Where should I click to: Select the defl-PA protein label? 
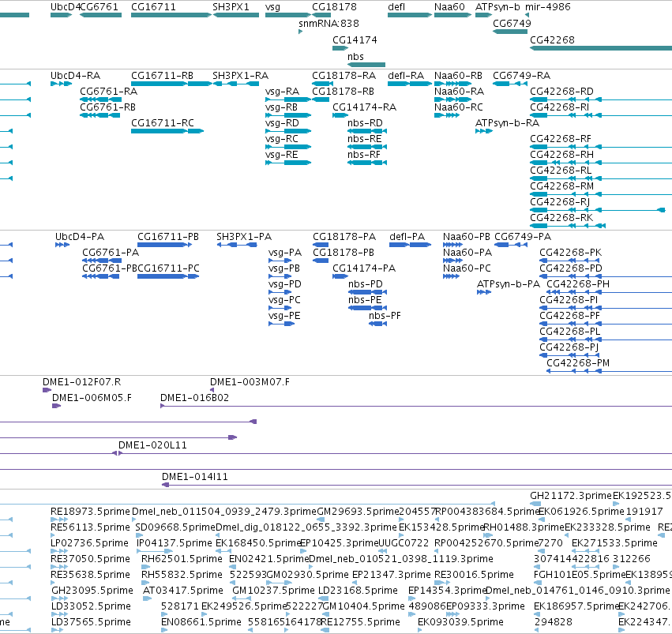pyautogui.click(x=407, y=237)
